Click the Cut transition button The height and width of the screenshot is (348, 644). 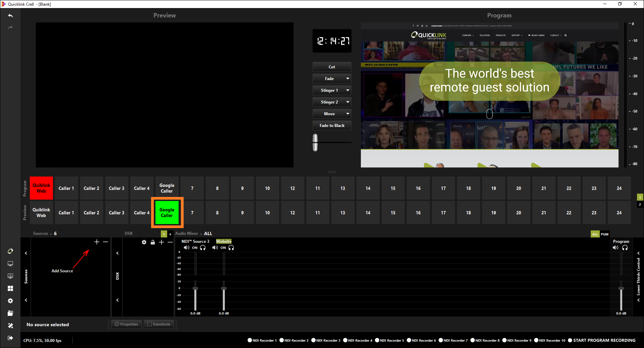pyautogui.click(x=332, y=67)
